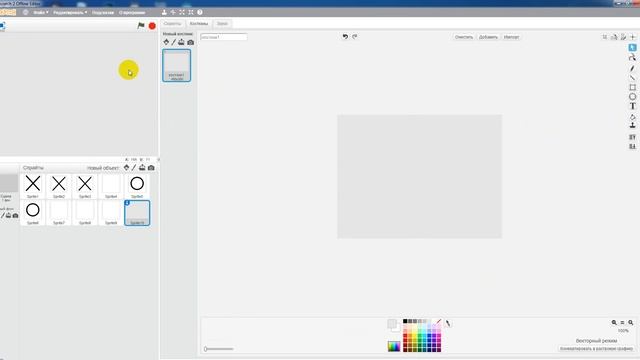Open the Редактировать menu
The width and height of the screenshot is (640, 360).
pyautogui.click(x=70, y=12)
